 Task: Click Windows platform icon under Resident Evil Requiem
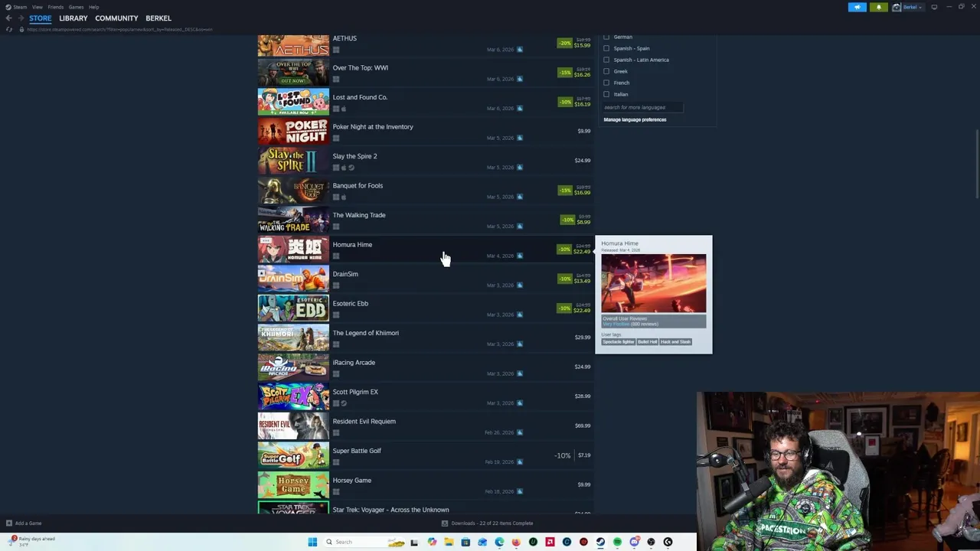pyautogui.click(x=335, y=433)
